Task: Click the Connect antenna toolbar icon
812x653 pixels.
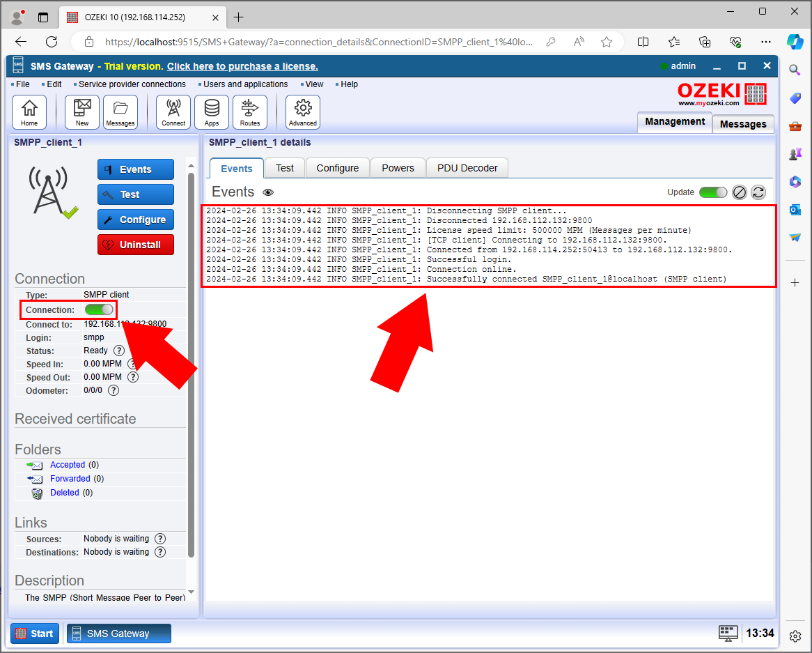Action: (173, 112)
